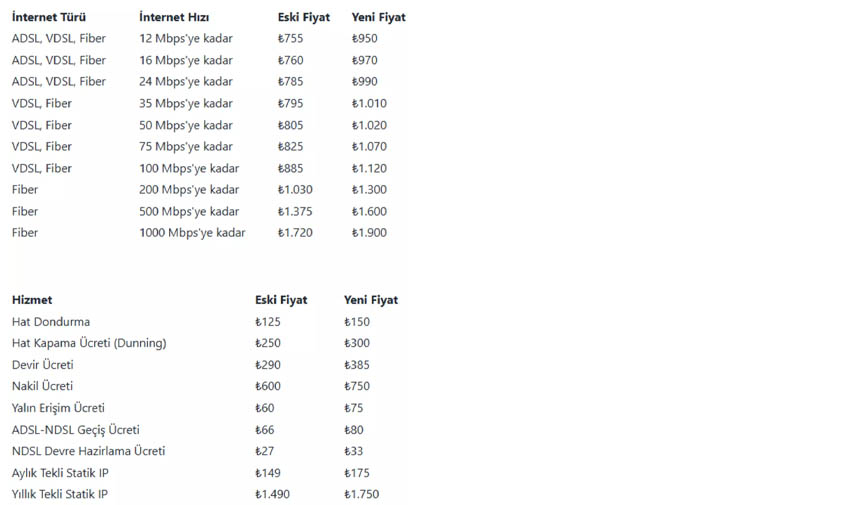
Task: Click the Nakil Ücreti ₺750 new price
Action: (x=357, y=386)
